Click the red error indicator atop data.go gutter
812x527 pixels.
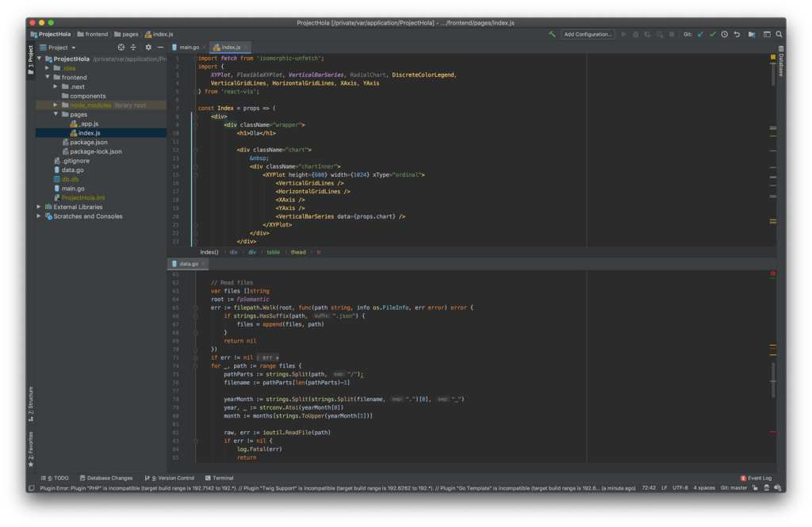click(772, 273)
